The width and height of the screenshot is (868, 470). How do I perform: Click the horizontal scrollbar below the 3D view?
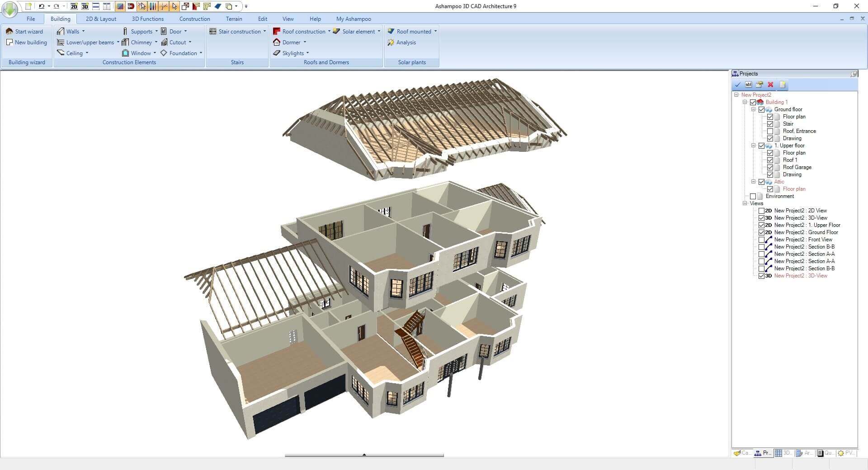pyautogui.click(x=364, y=455)
